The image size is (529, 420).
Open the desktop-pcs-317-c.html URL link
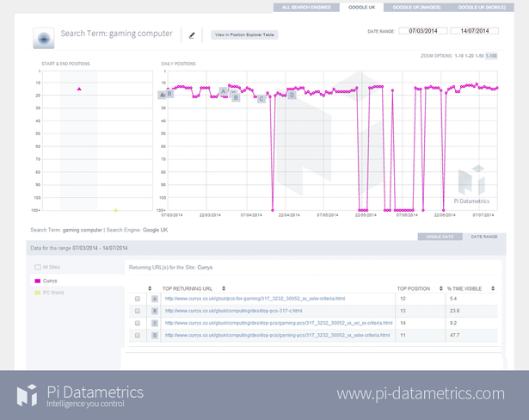233,311
